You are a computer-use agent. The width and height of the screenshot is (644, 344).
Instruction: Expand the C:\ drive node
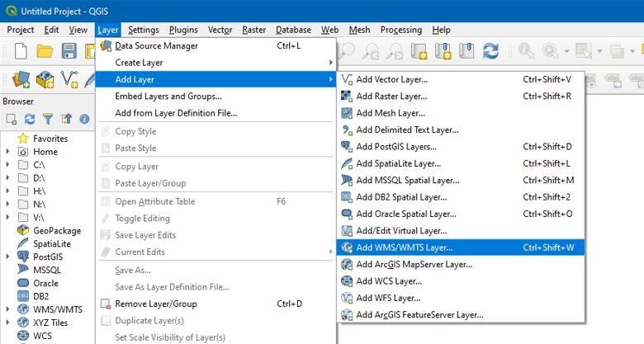coord(7,165)
